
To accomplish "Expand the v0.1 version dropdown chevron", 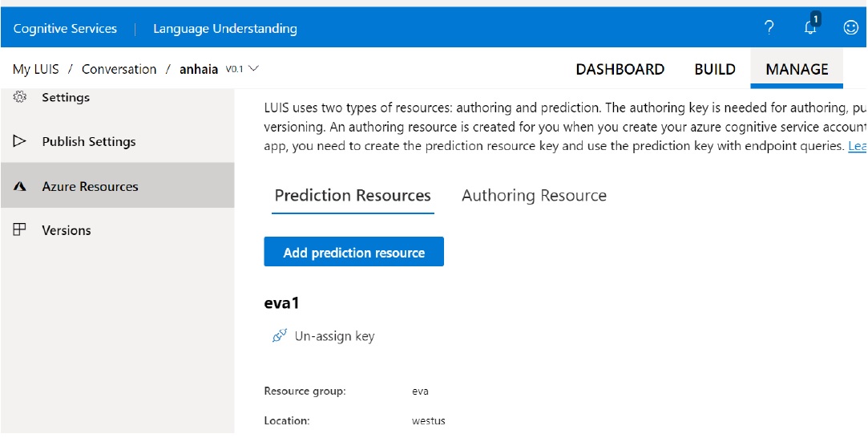I will click(x=254, y=69).
